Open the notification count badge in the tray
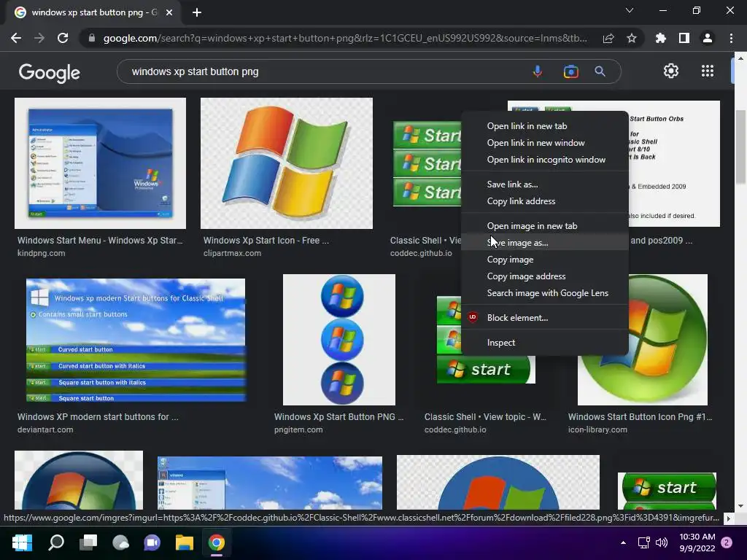The width and height of the screenshot is (747, 560). 727,542
